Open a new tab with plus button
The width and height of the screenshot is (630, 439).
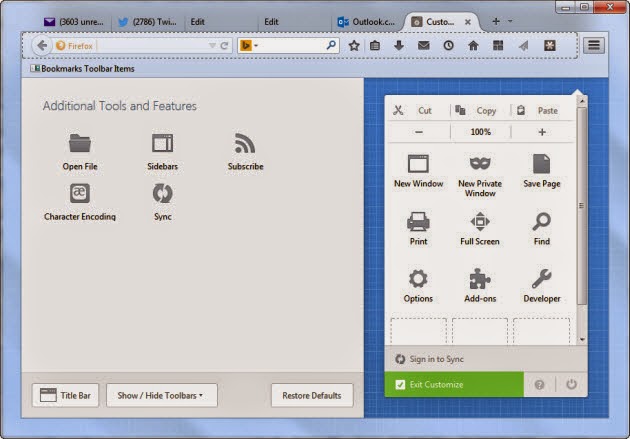pos(496,21)
